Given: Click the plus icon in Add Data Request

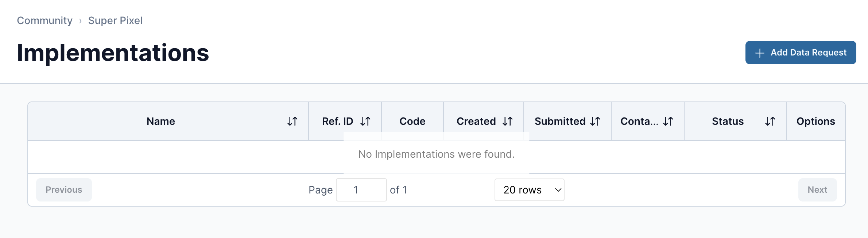Looking at the screenshot, I should coord(760,53).
